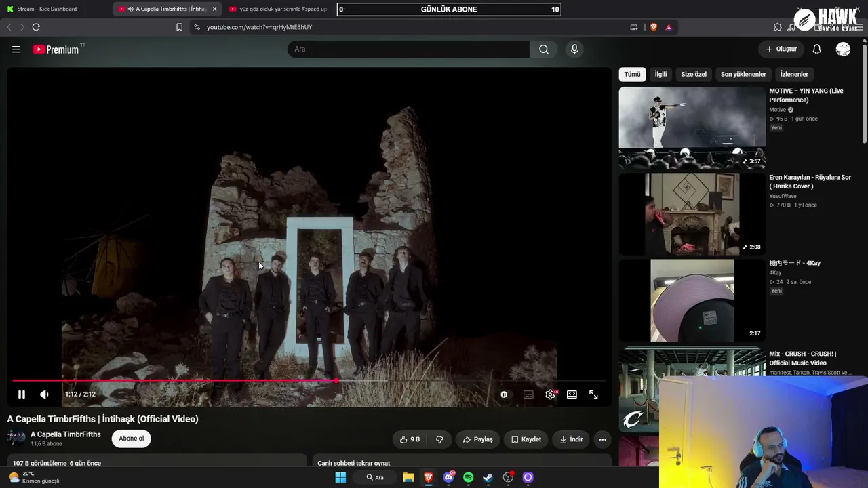This screenshot has width=868, height=488.
Task: Reload the page with the refresh button
Action: click(x=36, y=27)
